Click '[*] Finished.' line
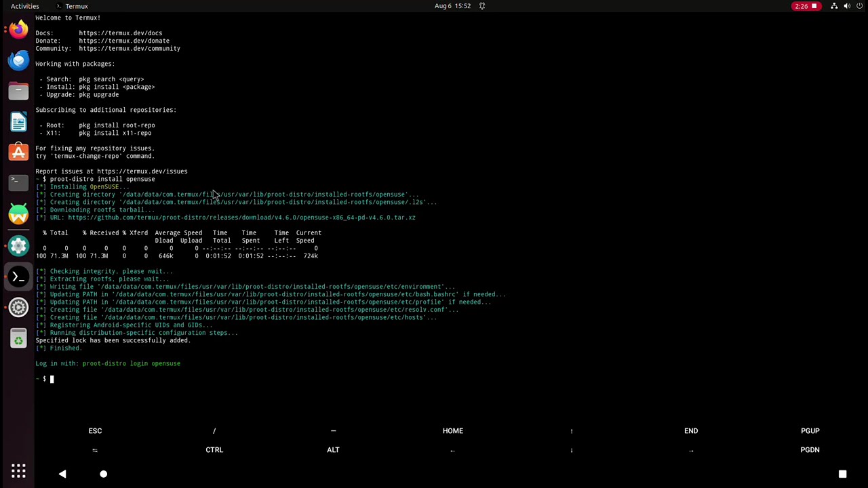868x488 pixels. pyautogui.click(x=59, y=348)
